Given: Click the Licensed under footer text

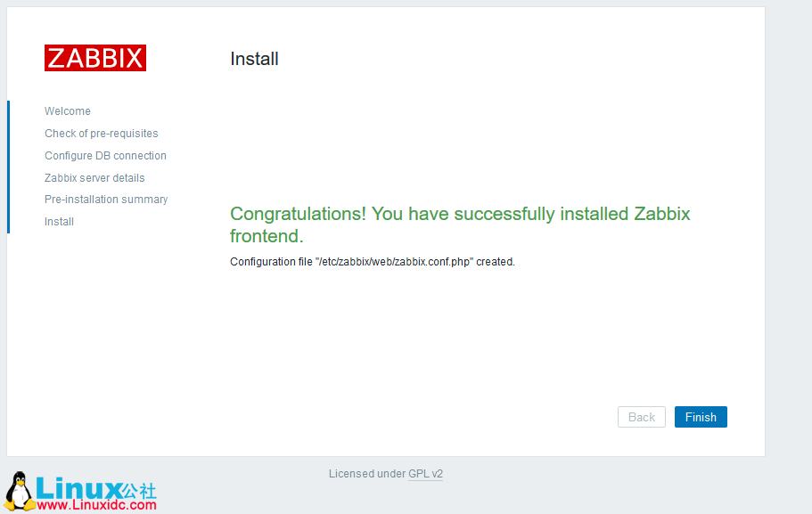Looking at the screenshot, I should [x=367, y=473].
